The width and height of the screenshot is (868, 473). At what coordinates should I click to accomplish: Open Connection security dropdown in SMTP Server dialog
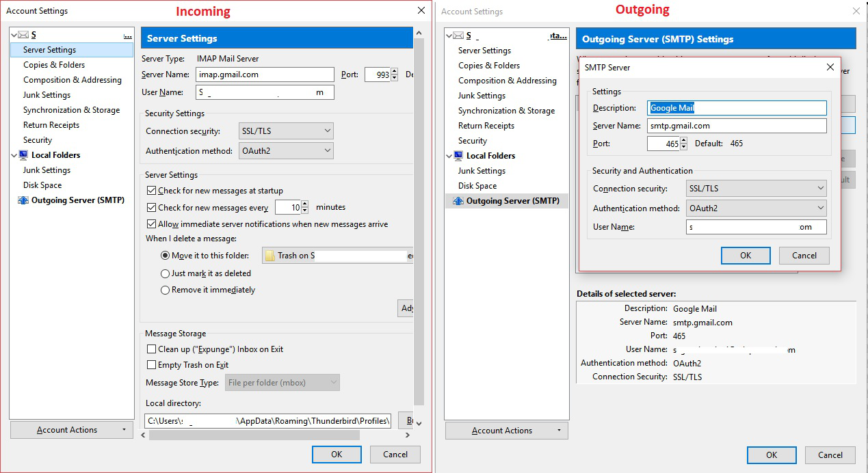[757, 189]
